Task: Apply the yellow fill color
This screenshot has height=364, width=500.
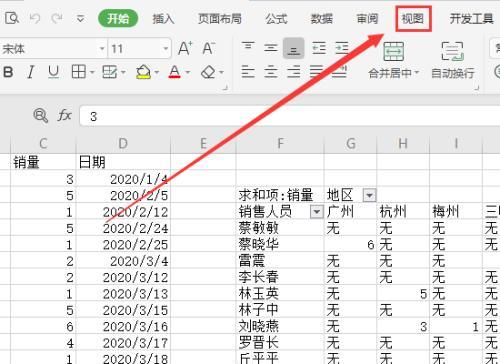Action: 144,72
